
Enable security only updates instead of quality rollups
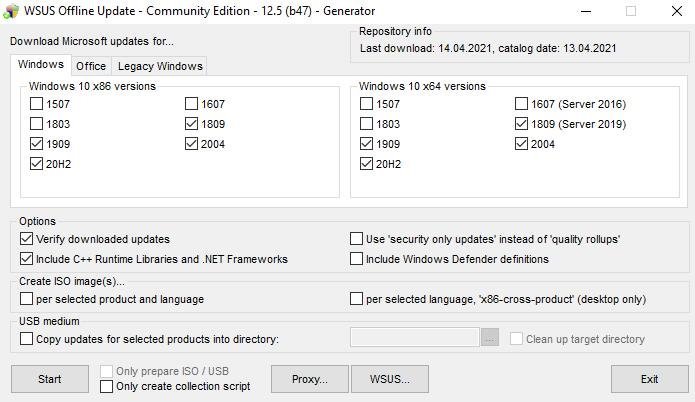coord(356,239)
